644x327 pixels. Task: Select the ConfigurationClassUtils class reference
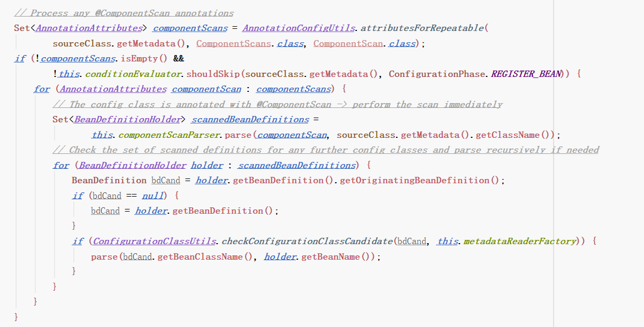155,242
